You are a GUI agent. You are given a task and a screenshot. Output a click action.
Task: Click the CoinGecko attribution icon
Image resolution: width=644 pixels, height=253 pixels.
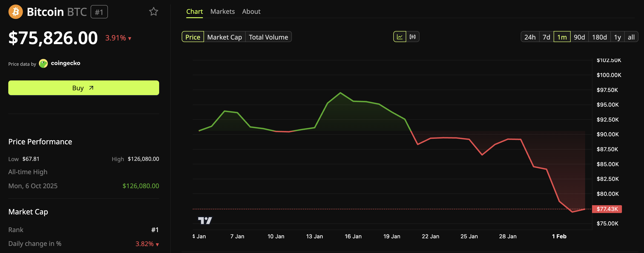point(44,63)
